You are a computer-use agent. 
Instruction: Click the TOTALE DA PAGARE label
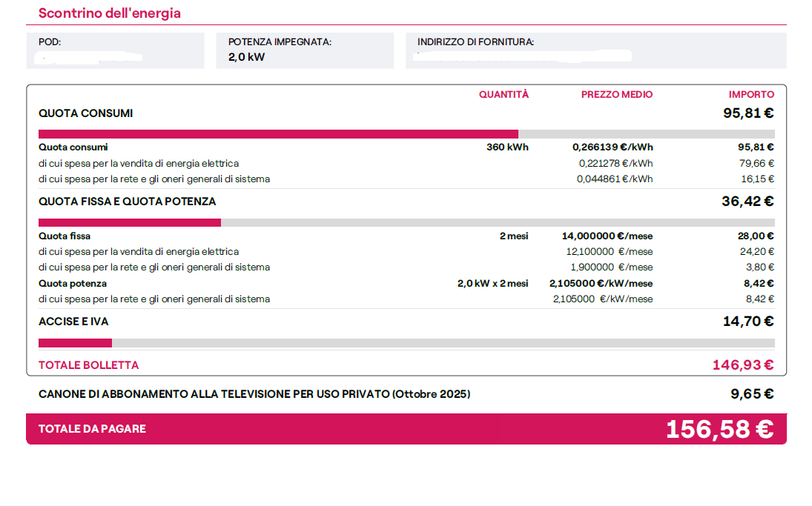92,429
